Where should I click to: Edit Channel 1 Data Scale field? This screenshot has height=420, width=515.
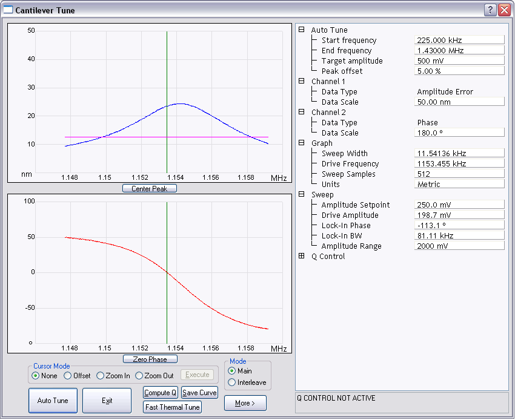point(459,102)
